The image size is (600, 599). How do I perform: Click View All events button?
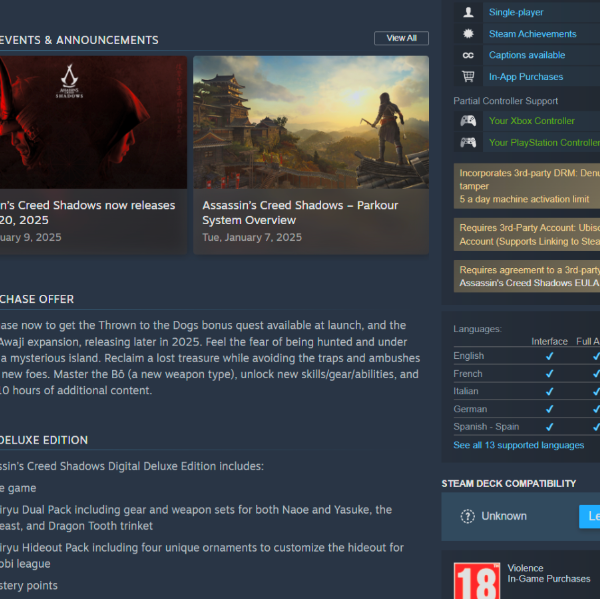[401, 38]
